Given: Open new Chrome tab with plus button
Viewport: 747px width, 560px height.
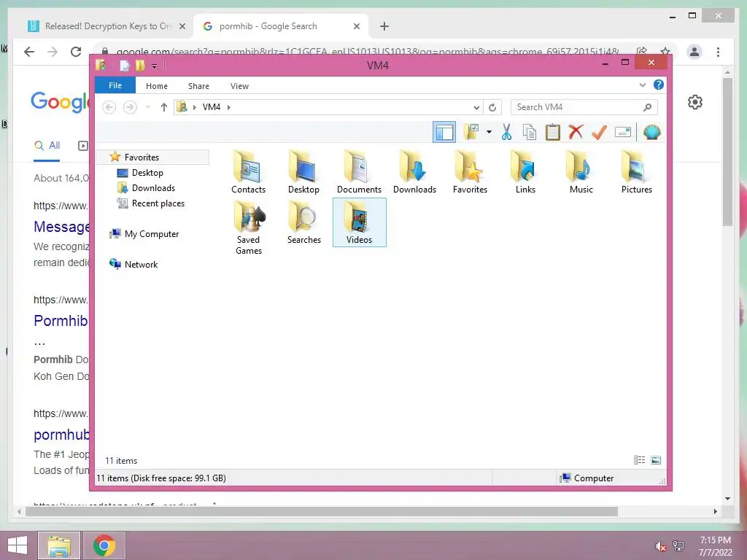Looking at the screenshot, I should [384, 26].
